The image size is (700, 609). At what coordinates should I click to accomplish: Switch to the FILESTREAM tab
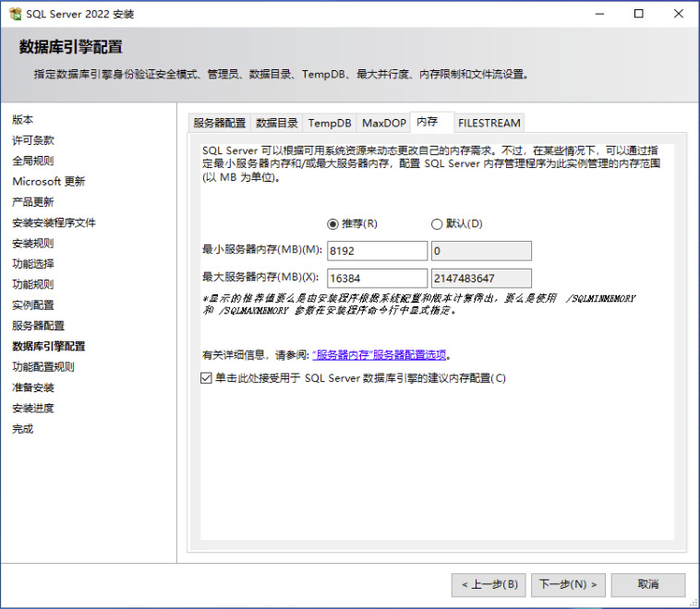(x=489, y=123)
